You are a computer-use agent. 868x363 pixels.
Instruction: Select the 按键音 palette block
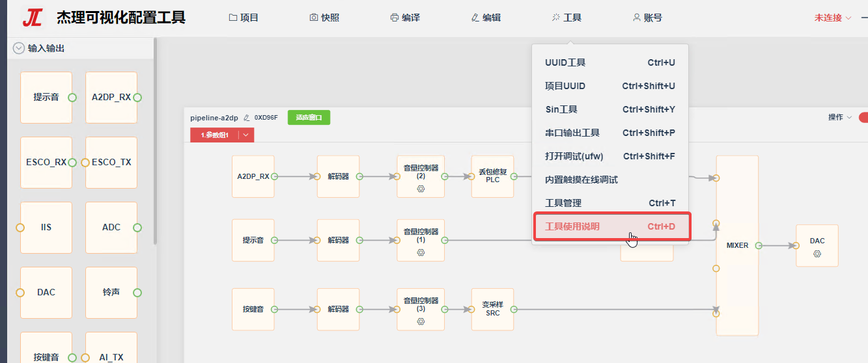point(46,347)
